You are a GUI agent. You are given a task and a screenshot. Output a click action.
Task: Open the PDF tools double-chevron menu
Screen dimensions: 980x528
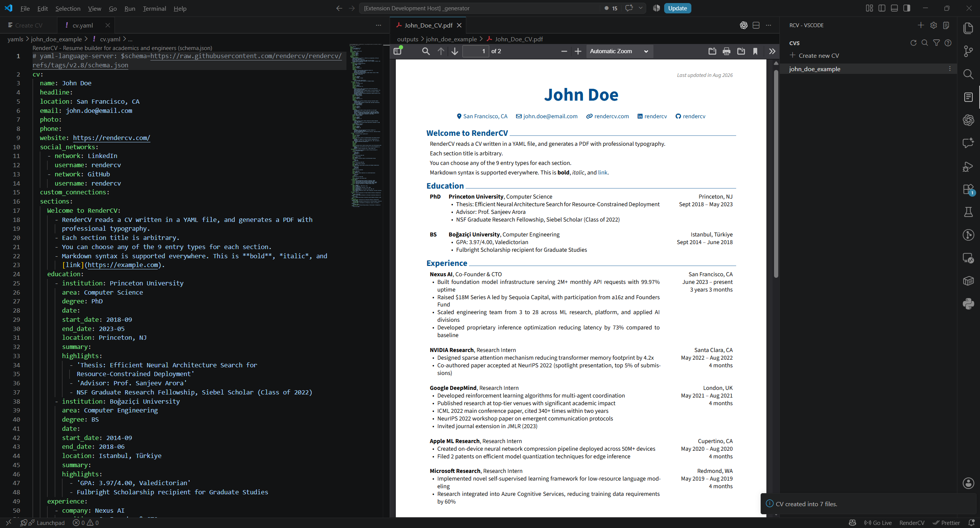pyautogui.click(x=772, y=51)
